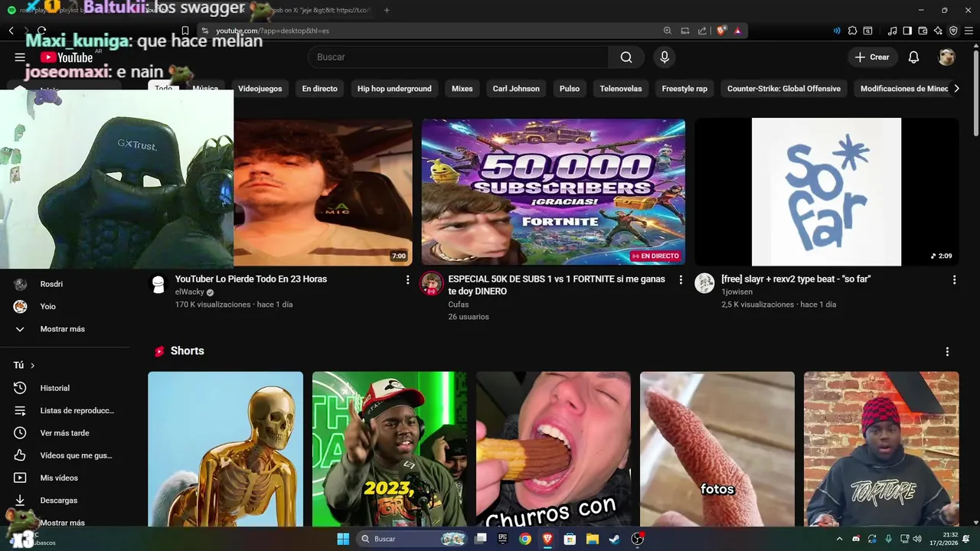Open 1jowisen channel avatar
Viewport: 980px width, 551px height.
704,284
